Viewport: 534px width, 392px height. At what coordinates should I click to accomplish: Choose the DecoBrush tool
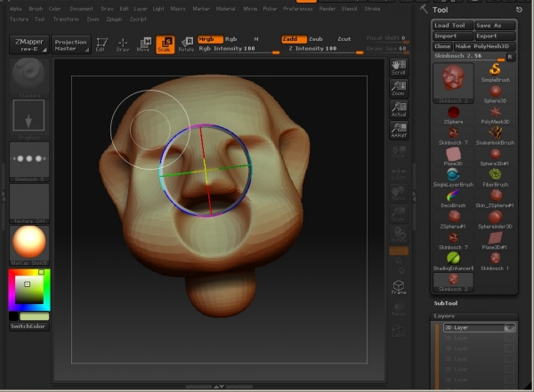point(453,199)
